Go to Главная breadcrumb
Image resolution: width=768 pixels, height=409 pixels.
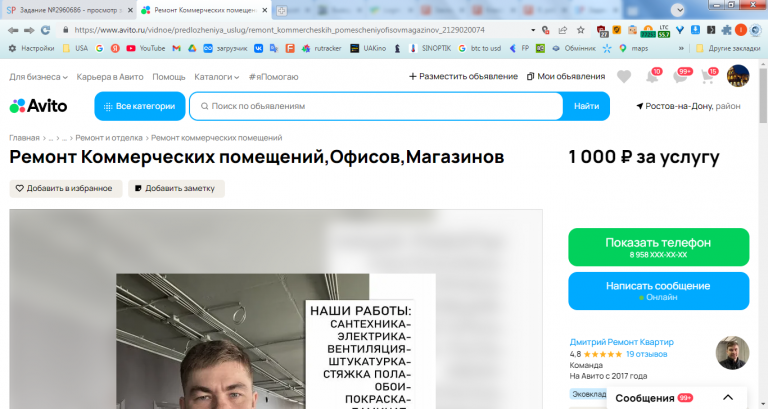click(x=24, y=138)
